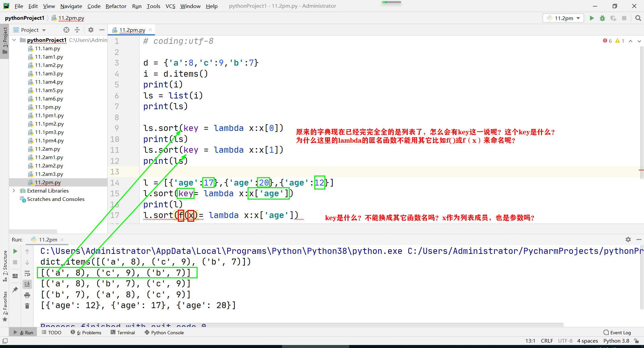Toggle scroll to end in Run console
This screenshot has width=644, height=348.
coord(27,284)
